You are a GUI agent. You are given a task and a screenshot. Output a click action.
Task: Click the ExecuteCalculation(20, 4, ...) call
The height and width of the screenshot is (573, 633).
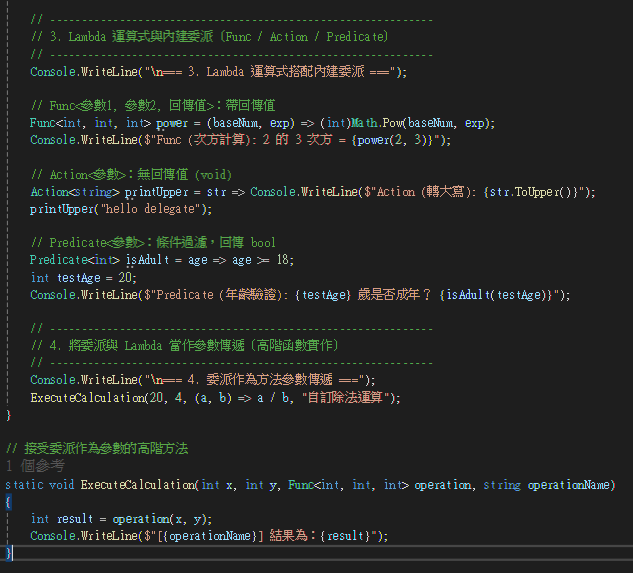(215, 398)
